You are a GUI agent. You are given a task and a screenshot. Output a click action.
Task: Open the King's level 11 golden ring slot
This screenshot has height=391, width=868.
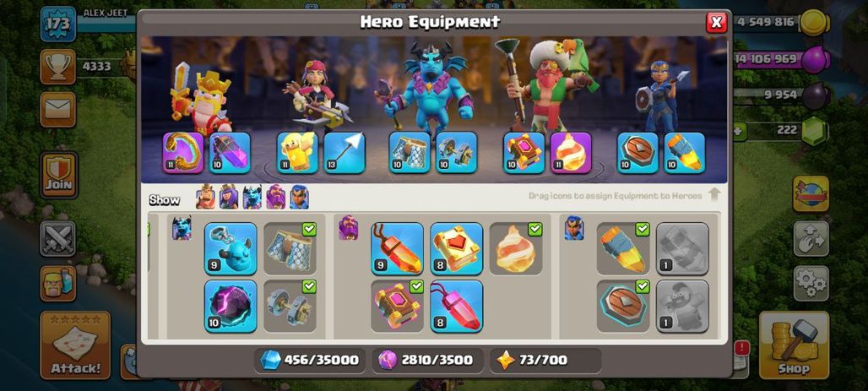click(183, 153)
